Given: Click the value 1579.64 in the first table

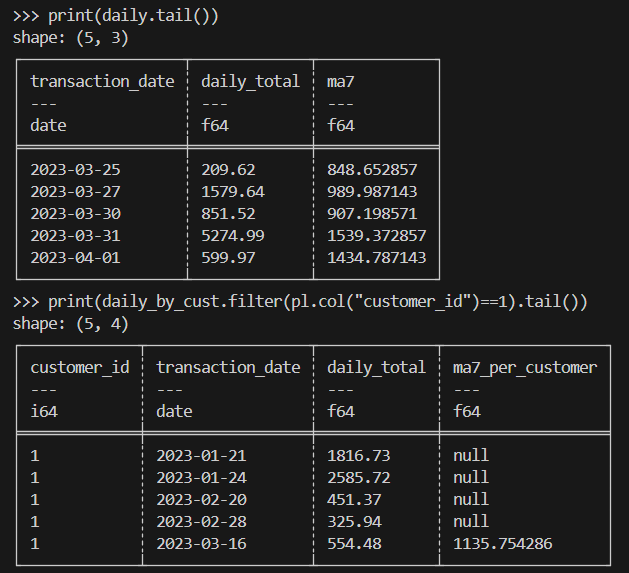Looking at the screenshot, I should 233,191.
